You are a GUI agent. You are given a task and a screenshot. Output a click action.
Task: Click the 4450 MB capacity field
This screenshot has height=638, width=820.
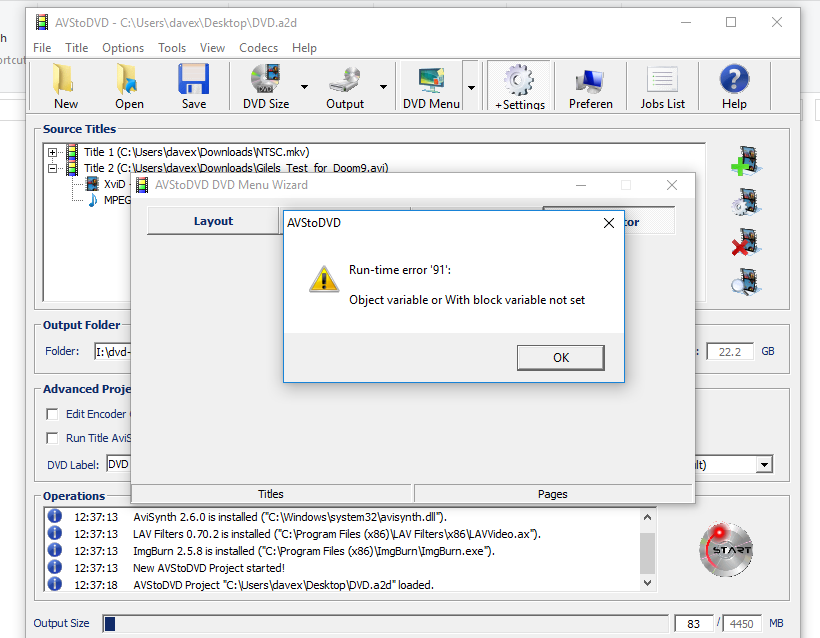coord(742,623)
